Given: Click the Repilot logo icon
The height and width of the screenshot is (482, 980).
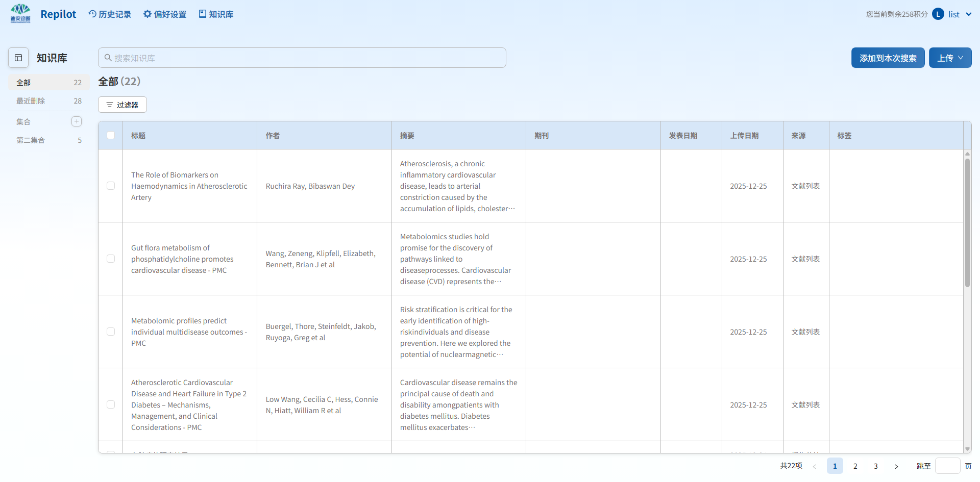Looking at the screenshot, I should [x=20, y=14].
